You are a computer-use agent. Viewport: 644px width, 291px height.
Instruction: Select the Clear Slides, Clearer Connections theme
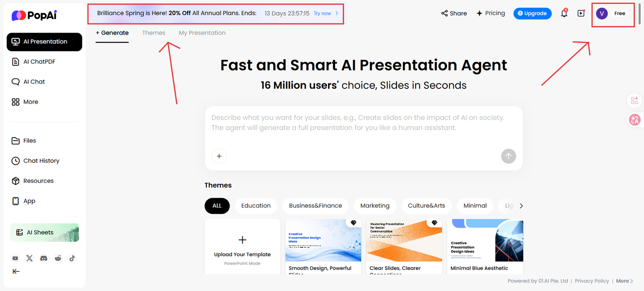point(404,247)
